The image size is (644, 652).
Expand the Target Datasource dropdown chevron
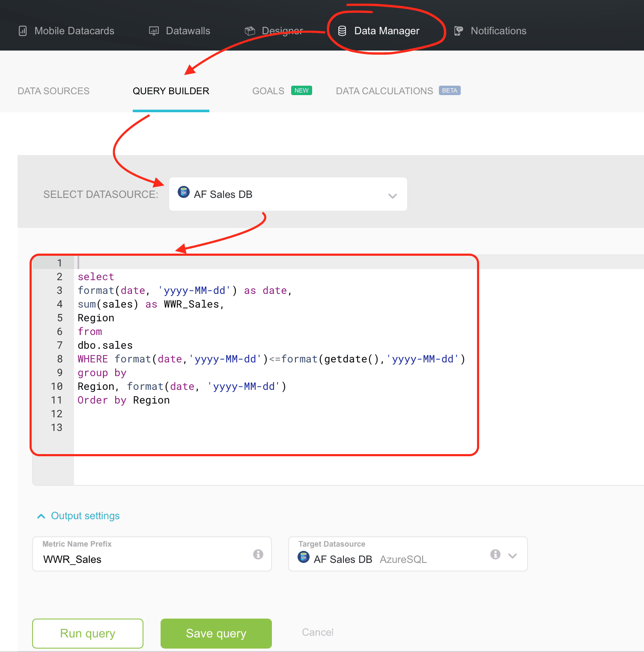click(x=513, y=556)
